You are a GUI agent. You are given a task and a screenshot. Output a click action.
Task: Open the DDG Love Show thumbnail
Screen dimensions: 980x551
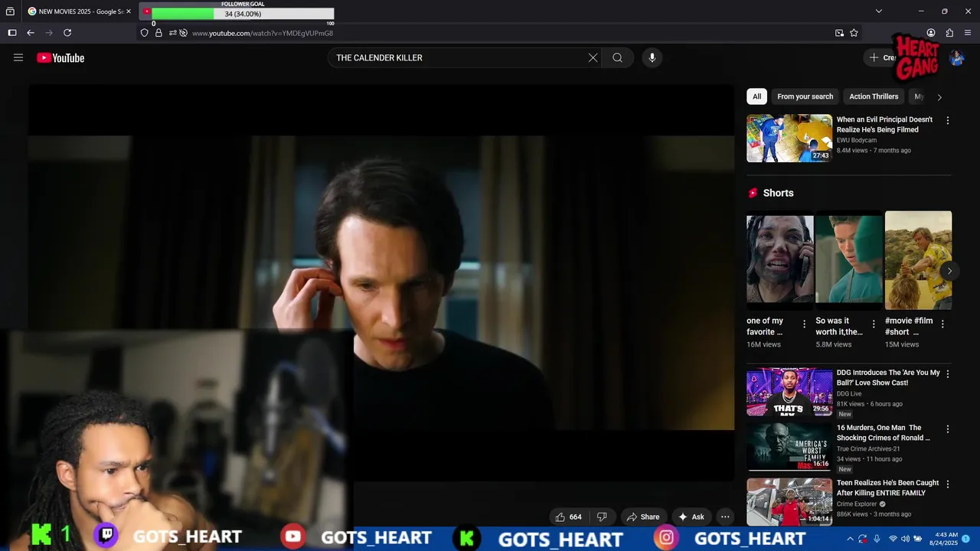point(789,392)
